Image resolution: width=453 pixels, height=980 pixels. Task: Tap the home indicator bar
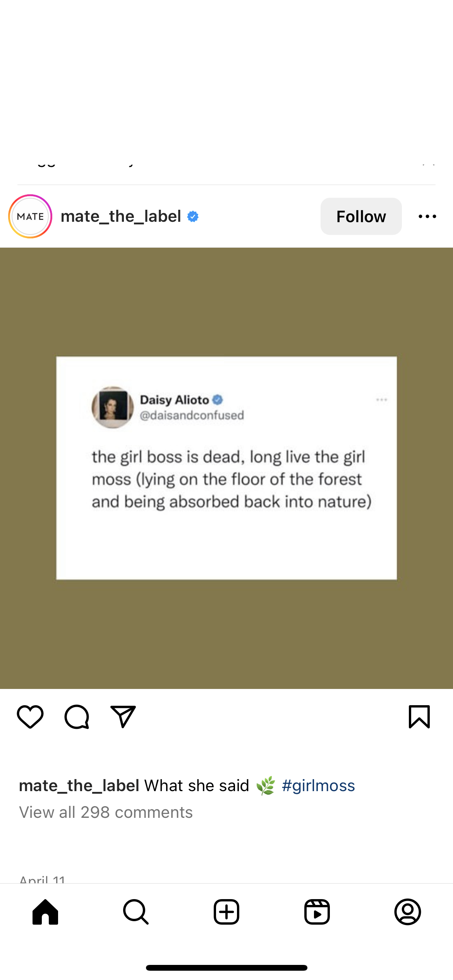(226, 968)
